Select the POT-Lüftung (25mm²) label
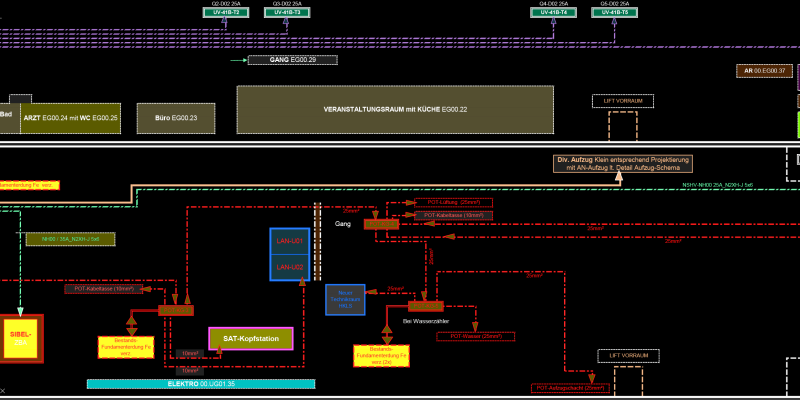This screenshot has height=400, width=800. (454, 203)
